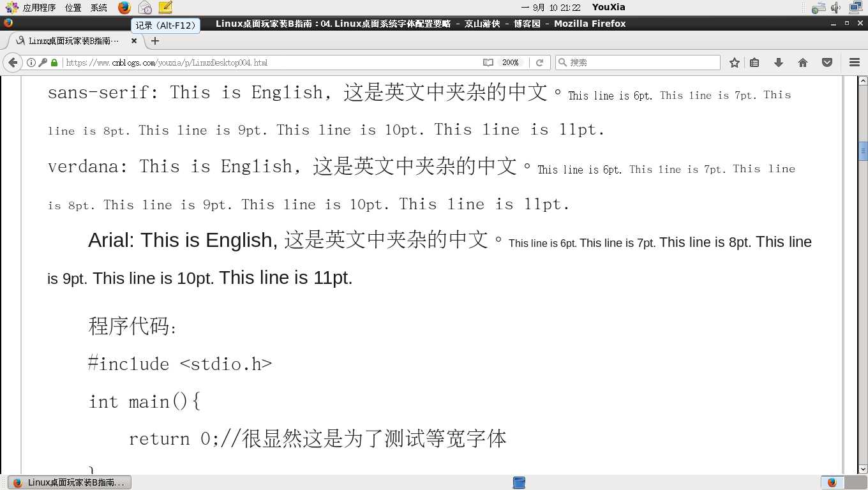Open the Firefox hamburger menu
Viewport: 868px width, 490px height.
pyautogui.click(x=855, y=63)
